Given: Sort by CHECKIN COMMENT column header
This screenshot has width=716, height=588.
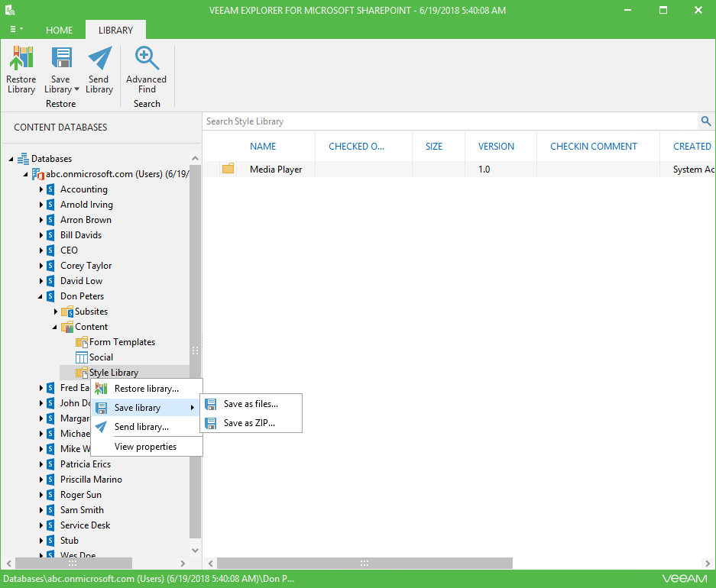Looking at the screenshot, I should (x=593, y=147).
